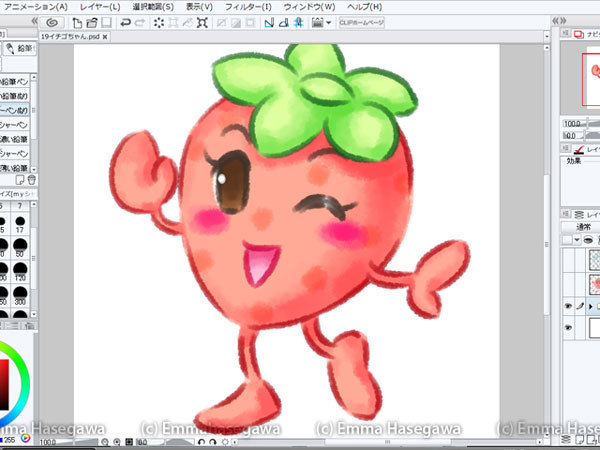Choose brush size 50 preset
Viewport: 600px width, 450px height.
[x=20, y=248]
